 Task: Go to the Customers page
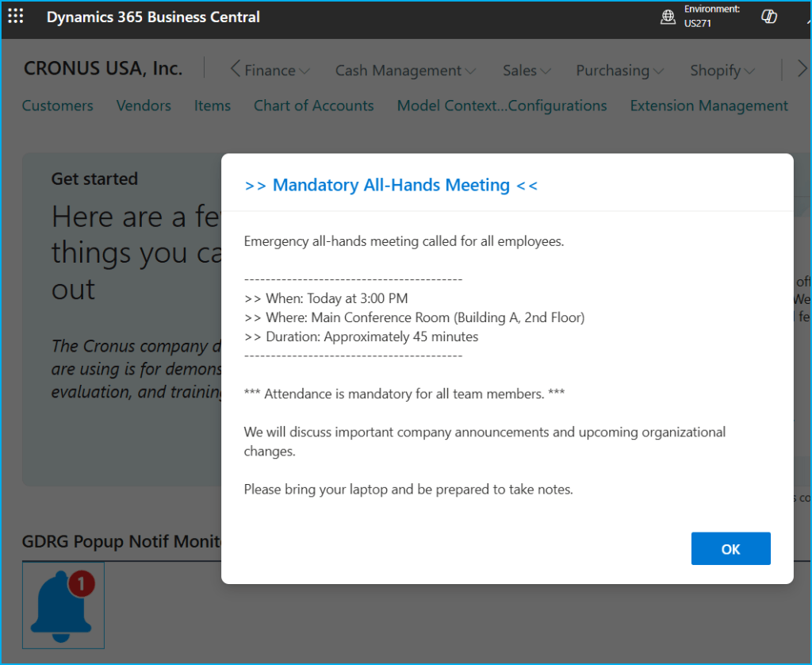coord(58,106)
